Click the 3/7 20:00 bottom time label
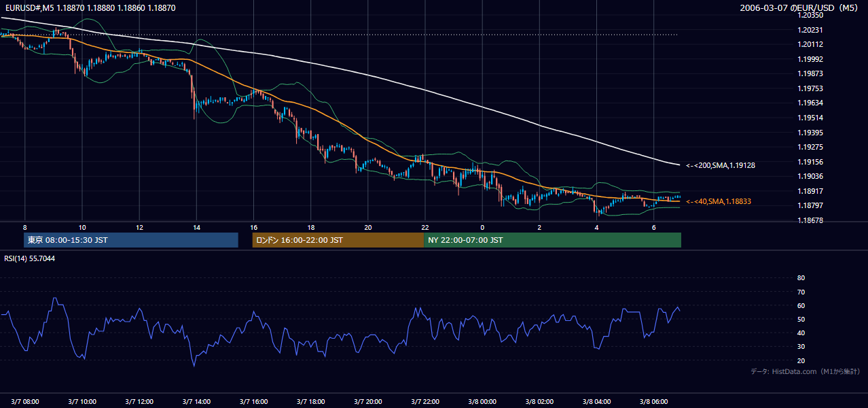This screenshot has width=868, height=408. 367,401
